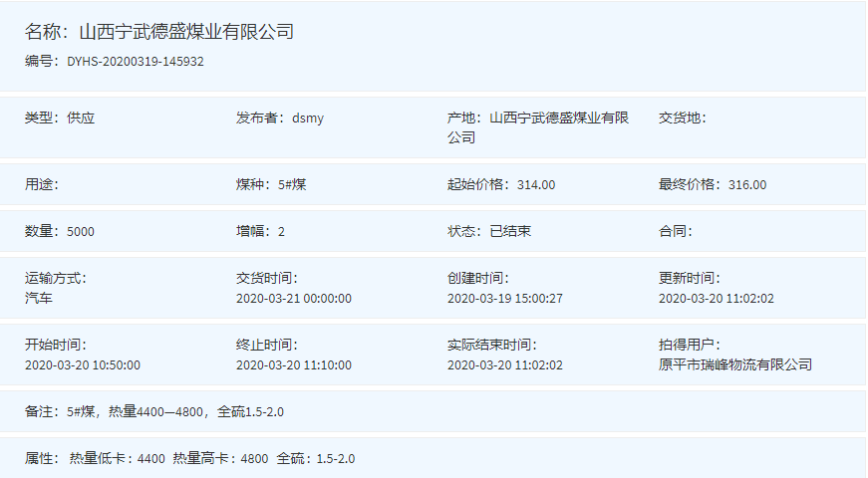This screenshot has height=478, width=868.
Task: Click the transport mode 汽车
Action: 39,298
